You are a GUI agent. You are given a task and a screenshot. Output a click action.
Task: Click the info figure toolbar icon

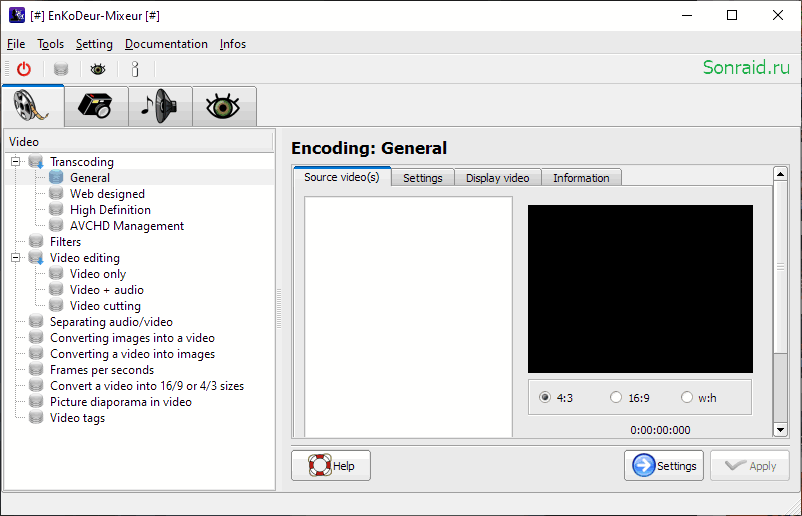pos(135,69)
